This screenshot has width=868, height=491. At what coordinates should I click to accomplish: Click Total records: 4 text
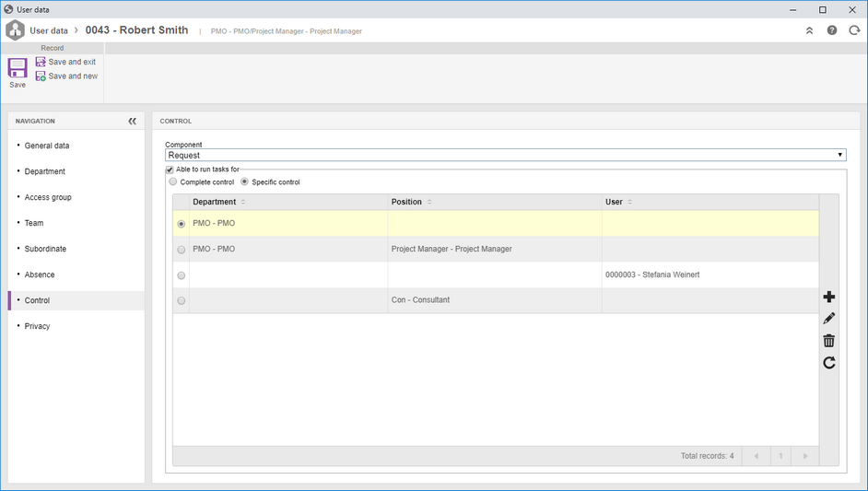707,456
